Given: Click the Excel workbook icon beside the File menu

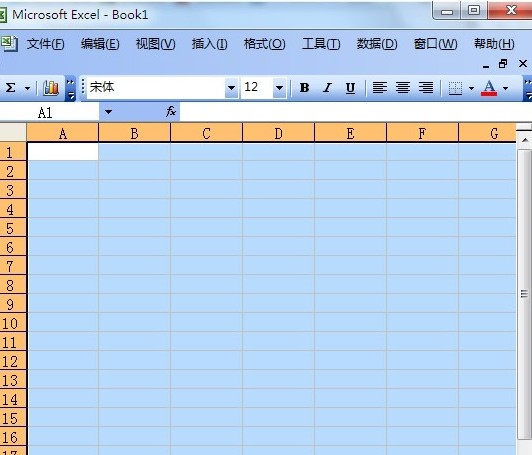Looking at the screenshot, I should pos(8,43).
